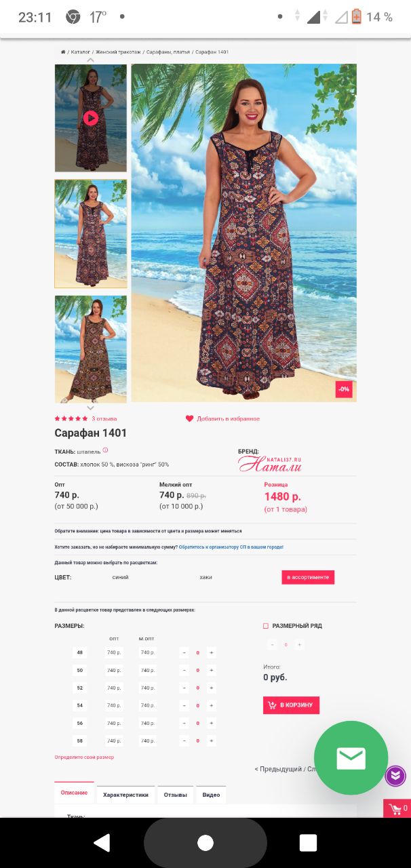Screen dimensions: 411x868
Task: Go to the home icon in breadcrumbs
Action: (x=63, y=52)
